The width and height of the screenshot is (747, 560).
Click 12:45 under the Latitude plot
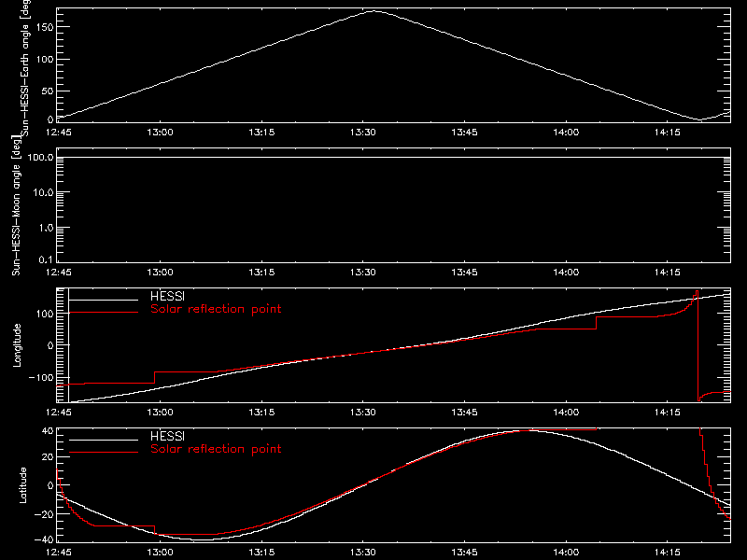click(x=59, y=552)
